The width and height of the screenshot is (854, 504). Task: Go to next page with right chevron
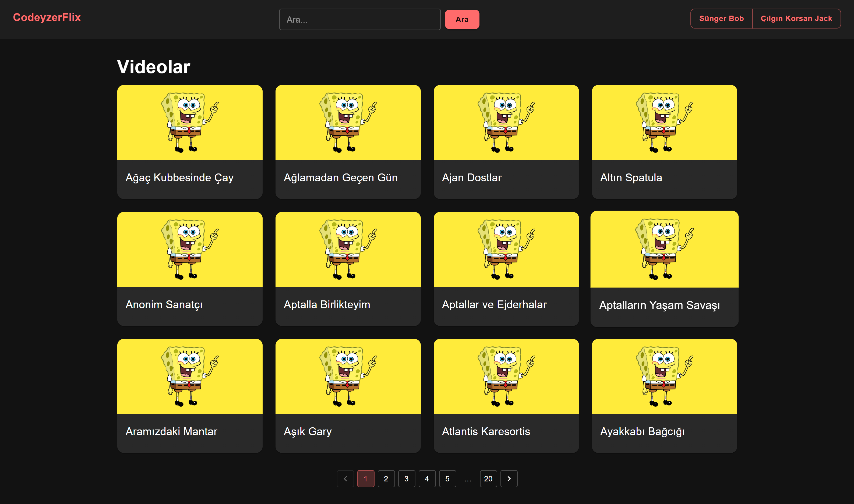coord(509,479)
